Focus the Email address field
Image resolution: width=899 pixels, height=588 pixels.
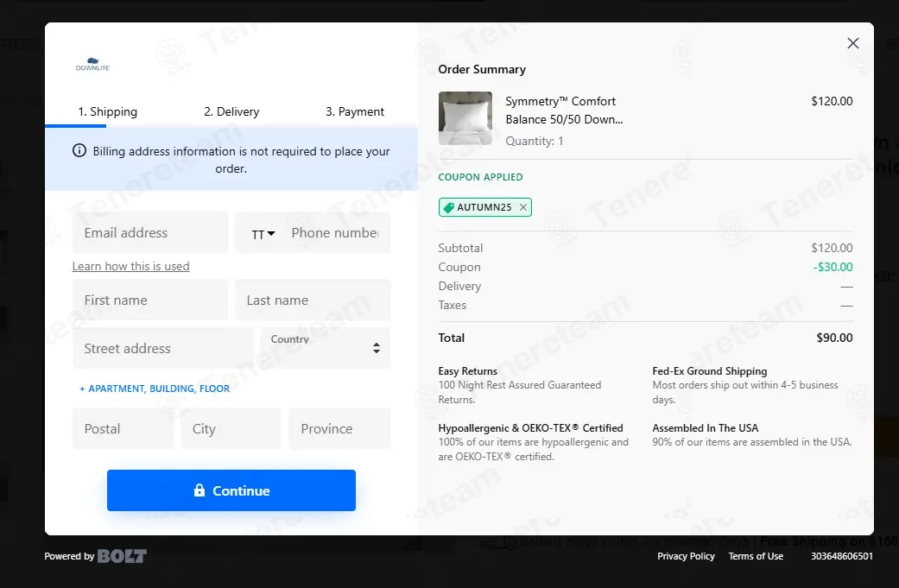150,232
